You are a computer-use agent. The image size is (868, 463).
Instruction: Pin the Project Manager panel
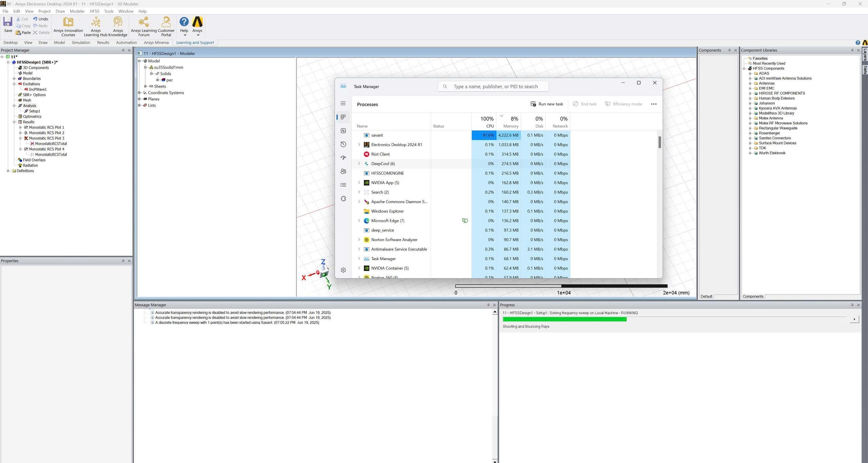click(x=123, y=50)
